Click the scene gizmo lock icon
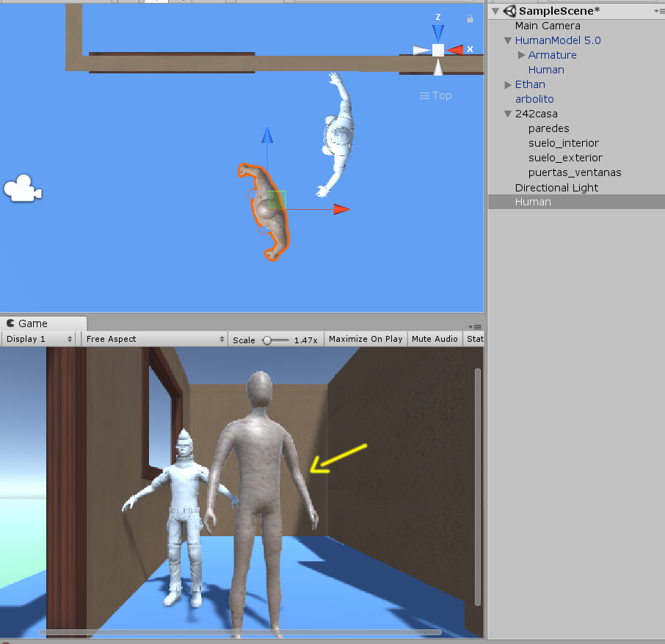This screenshot has height=644, width=665. (x=470, y=18)
